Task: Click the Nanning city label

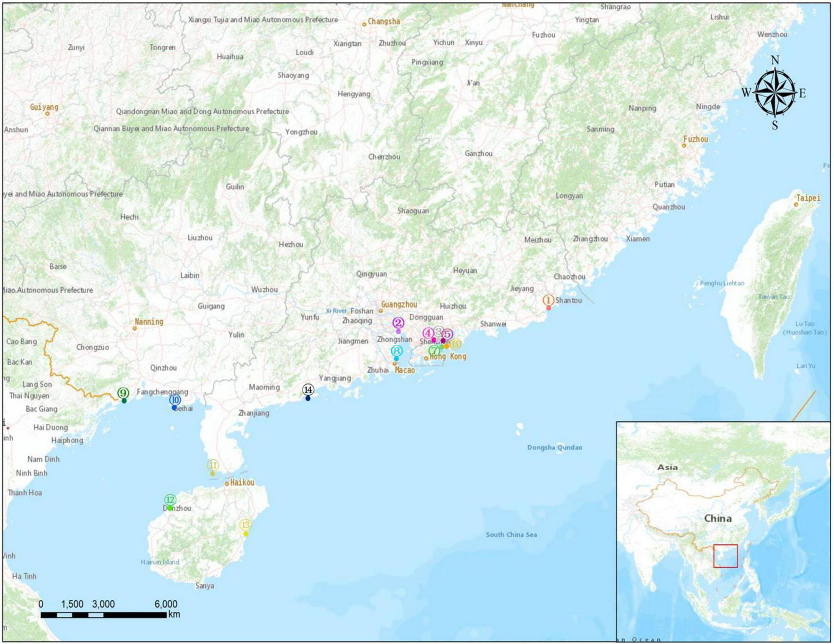Action: pyautogui.click(x=149, y=322)
